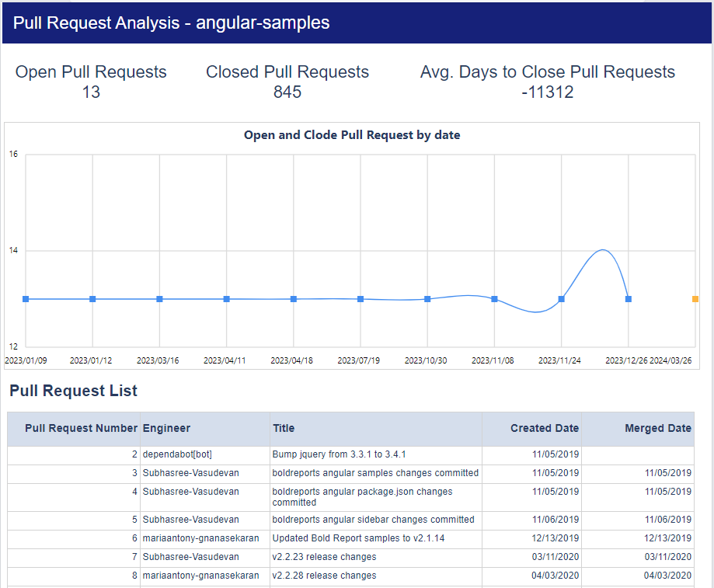The width and height of the screenshot is (714, 588).
Task: Click "Updated Bold Report samples to v2.1.14"
Action: pyautogui.click(x=350, y=538)
